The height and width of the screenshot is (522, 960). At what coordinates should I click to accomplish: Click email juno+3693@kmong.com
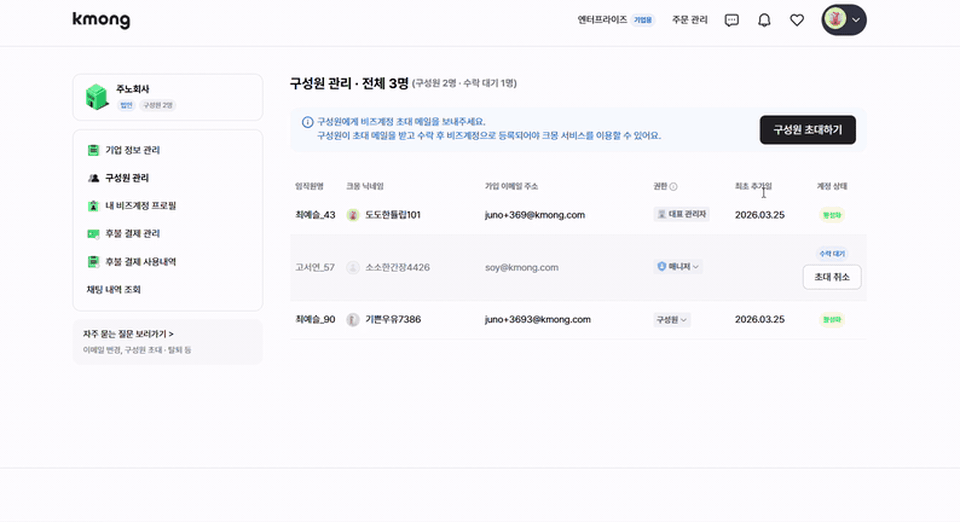(538, 319)
